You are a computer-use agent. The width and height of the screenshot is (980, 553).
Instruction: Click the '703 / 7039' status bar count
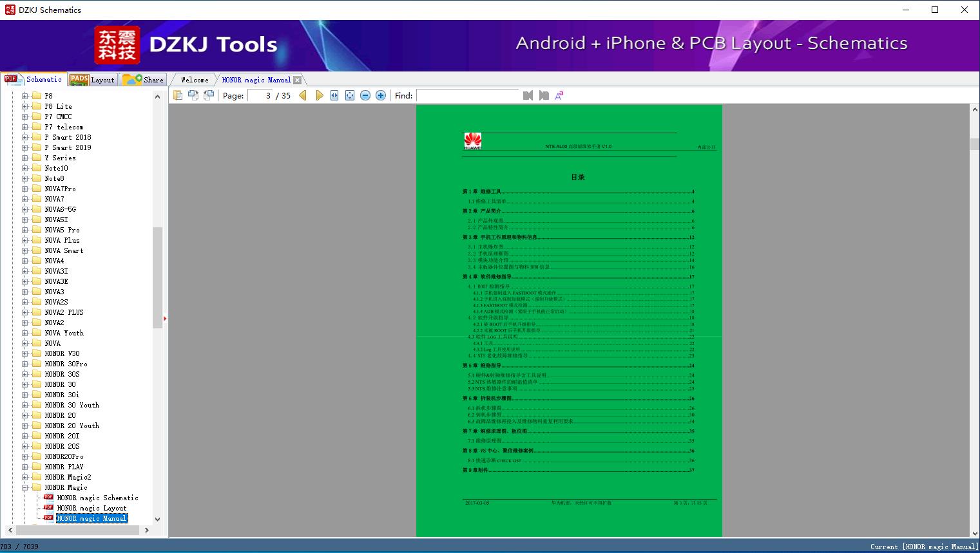[19, 547]
